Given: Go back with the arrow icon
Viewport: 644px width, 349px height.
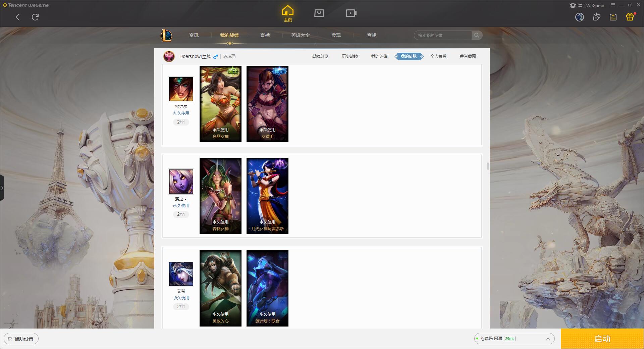Looking at the screenshot, I should click(x=18, y=17).
